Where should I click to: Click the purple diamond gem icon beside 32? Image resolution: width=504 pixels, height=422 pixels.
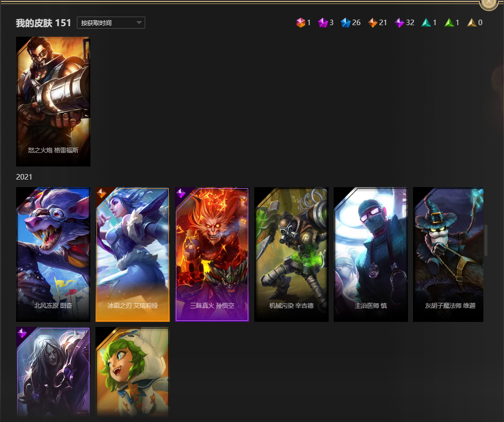click(x=399, y=23)
